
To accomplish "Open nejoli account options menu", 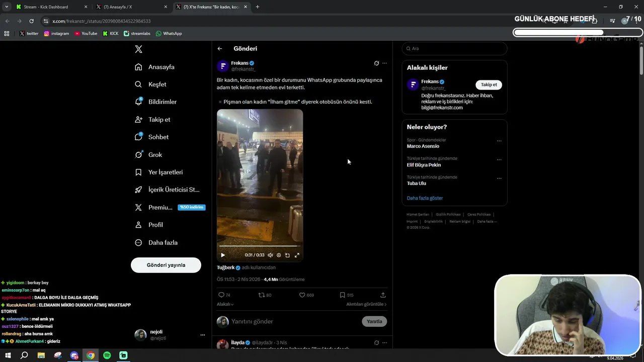I will 203,335.
